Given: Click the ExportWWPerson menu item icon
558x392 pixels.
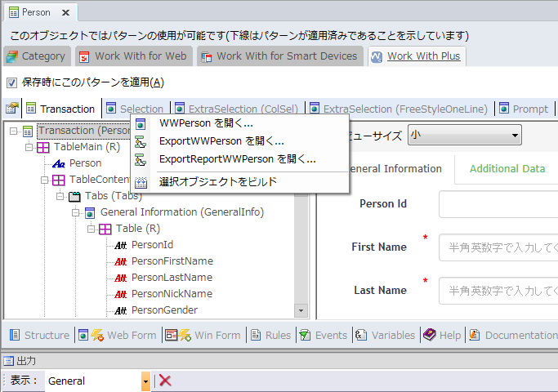Looking at the screenshot, I should click(x=141, y=141).
